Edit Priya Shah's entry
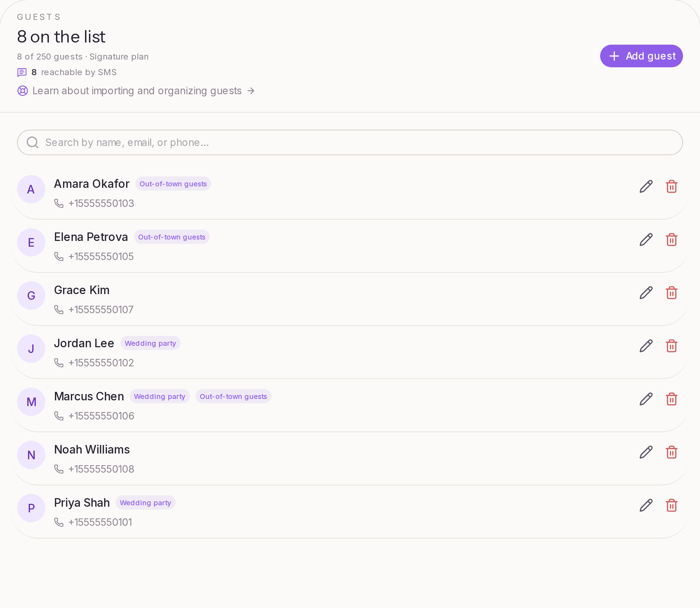This screenshot has width=700, height=608. (646, 505)
